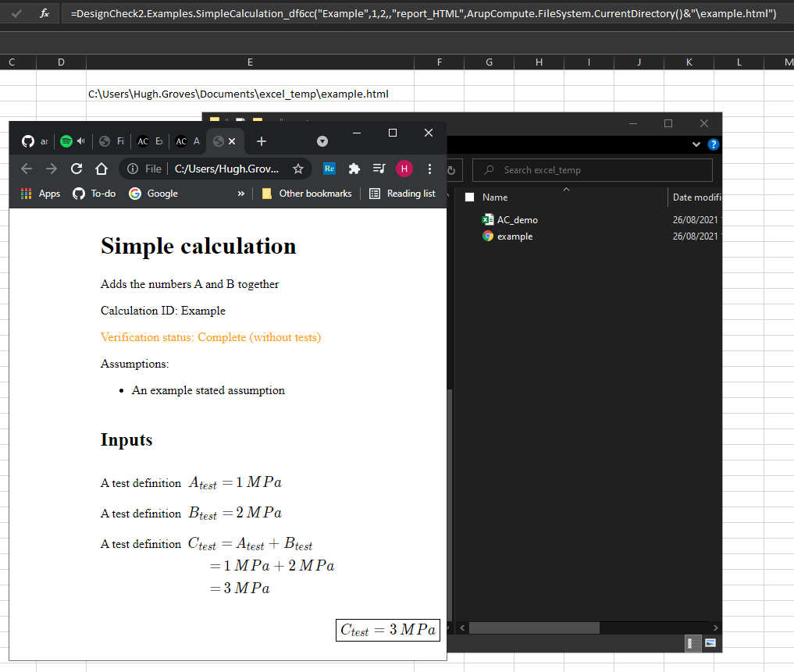Select Excel column H header
Image resolution: width=794 pixels, height=672 pixels.
539,62
